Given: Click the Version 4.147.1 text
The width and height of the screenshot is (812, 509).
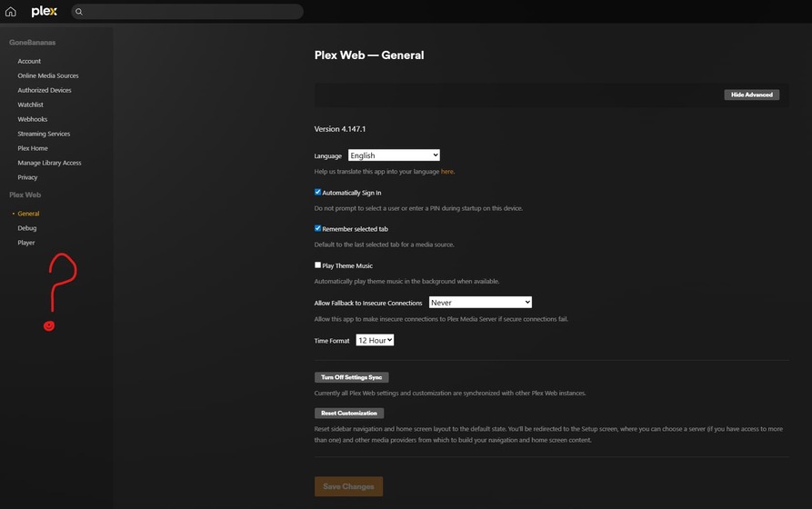Looking at the screenshot, I should coord(340,129).
